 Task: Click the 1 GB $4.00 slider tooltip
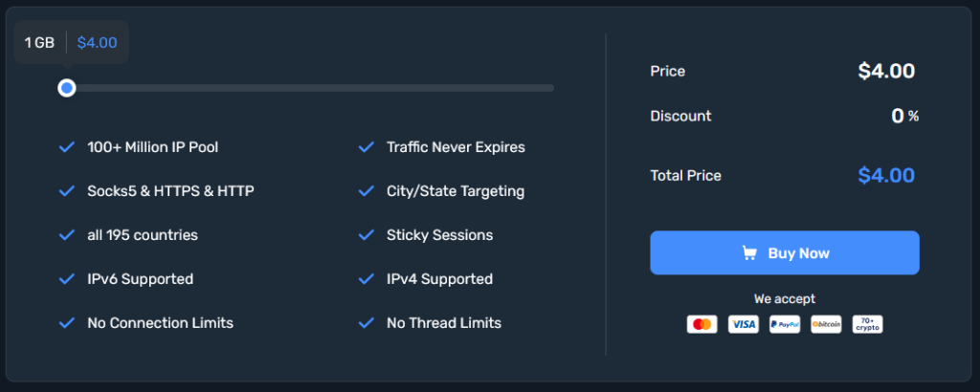(x=72, y=42)
